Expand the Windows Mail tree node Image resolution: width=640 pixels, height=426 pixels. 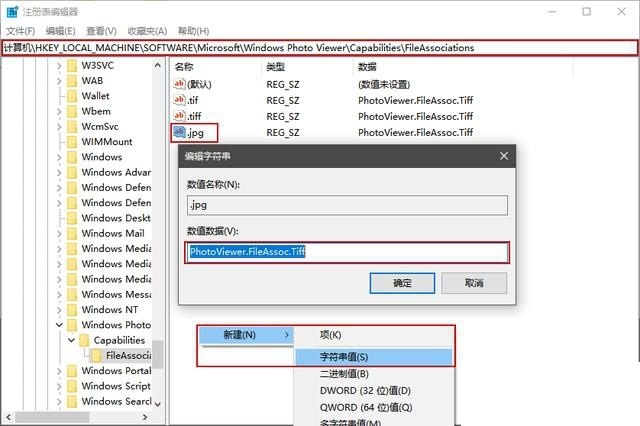click(x=59, y=233)
